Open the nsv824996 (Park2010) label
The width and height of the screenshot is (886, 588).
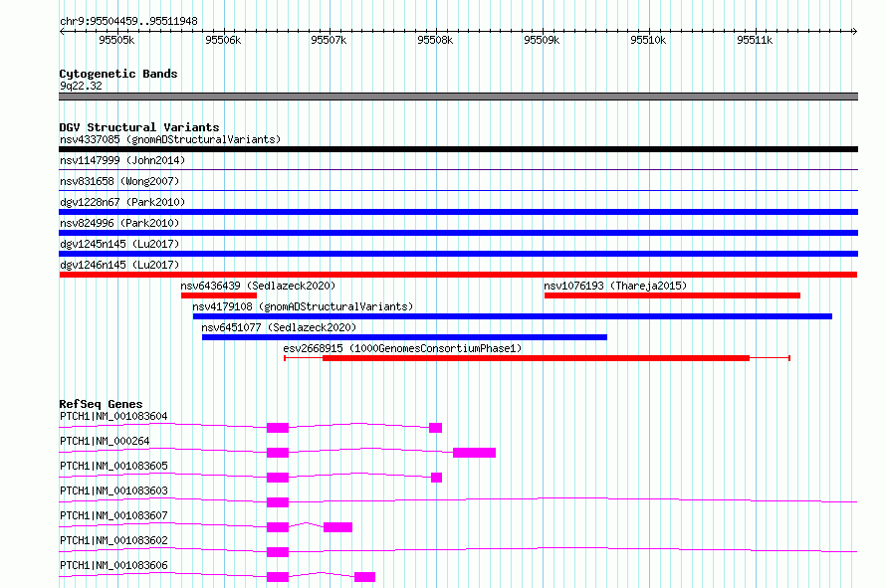(x=119, y=223)
